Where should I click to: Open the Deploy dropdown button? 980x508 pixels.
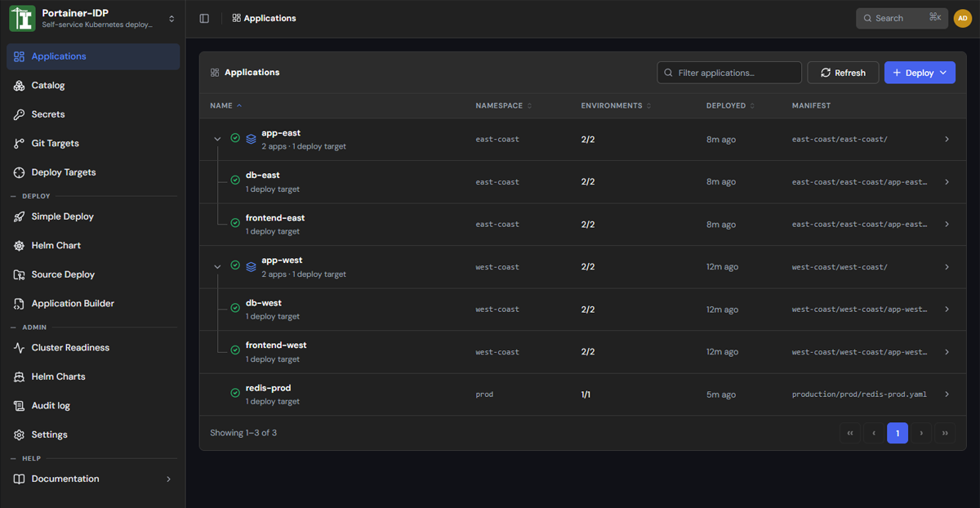pyautogui.click(x=920, y=73)
